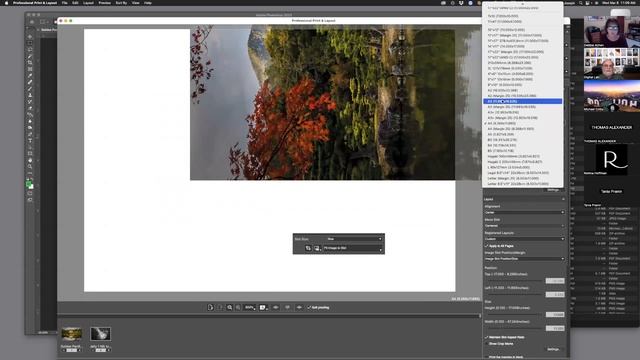The image size is (640, 360).
Task: Open the Layout menu
Action: point(88,3)
